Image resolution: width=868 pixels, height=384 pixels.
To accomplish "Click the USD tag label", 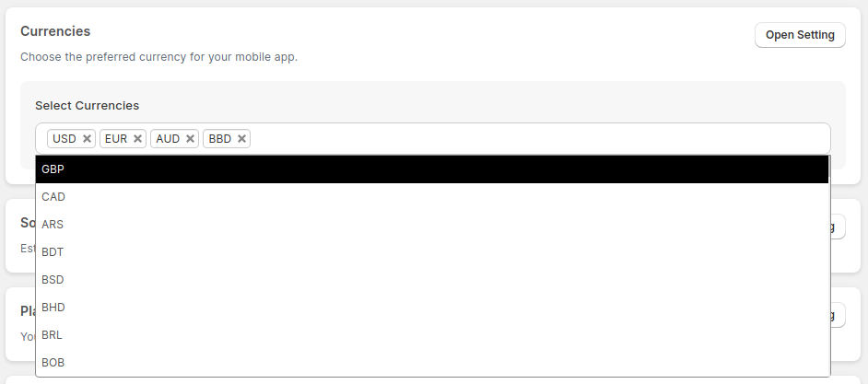I will coord(65,139).
